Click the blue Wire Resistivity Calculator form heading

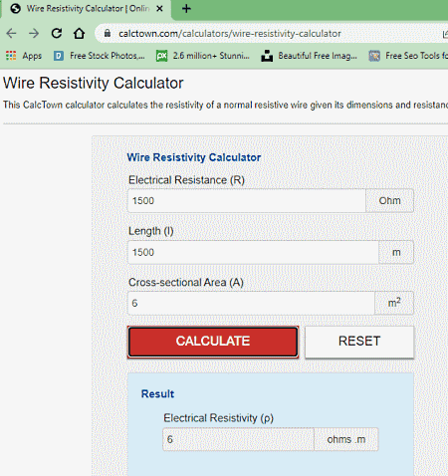tap(194, 157)
